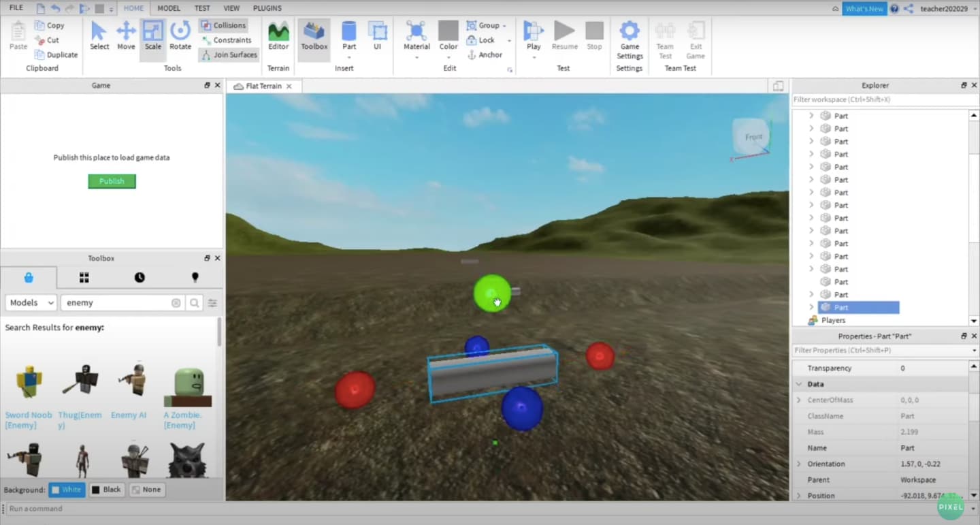Click the share icon near username

909,8
